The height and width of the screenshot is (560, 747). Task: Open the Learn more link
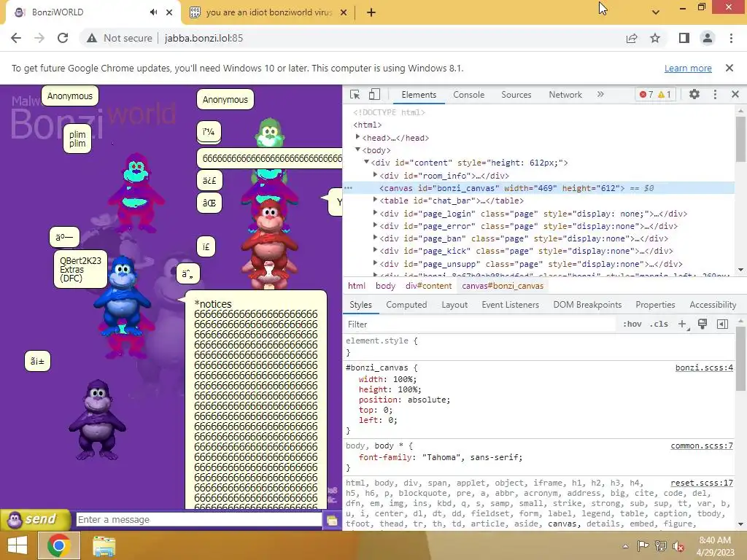point(688,68)
